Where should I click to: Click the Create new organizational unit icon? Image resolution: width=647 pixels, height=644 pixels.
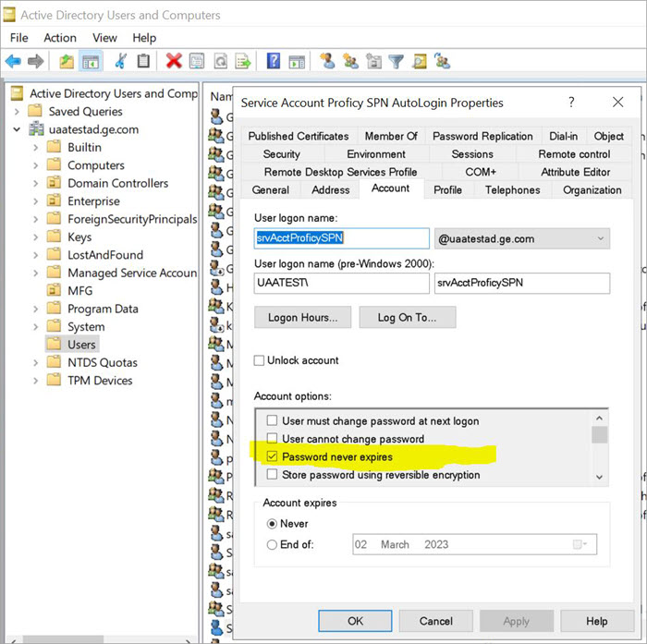373,61
